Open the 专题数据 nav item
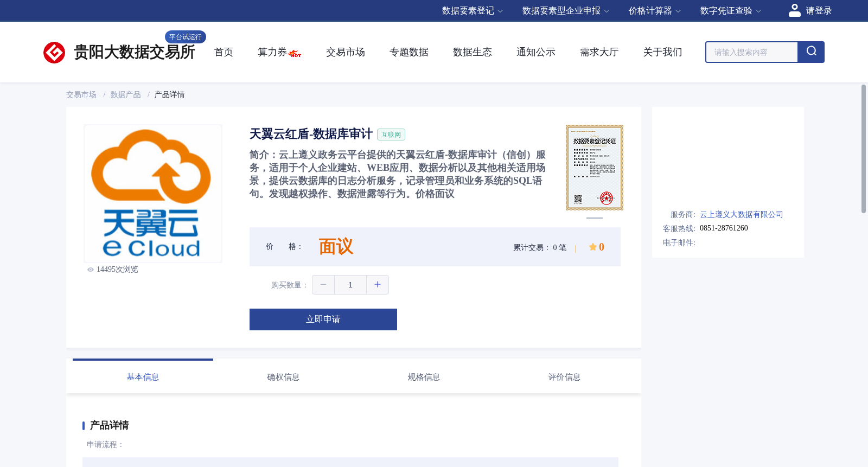The width and height of the screenshot is (868, 467). 409,52
